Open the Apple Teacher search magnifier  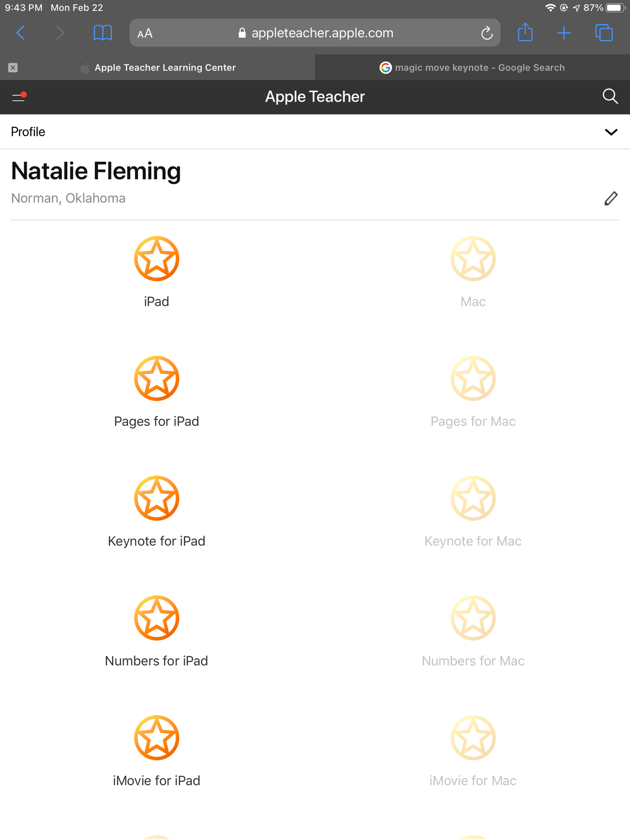click(x=610, y=96)
